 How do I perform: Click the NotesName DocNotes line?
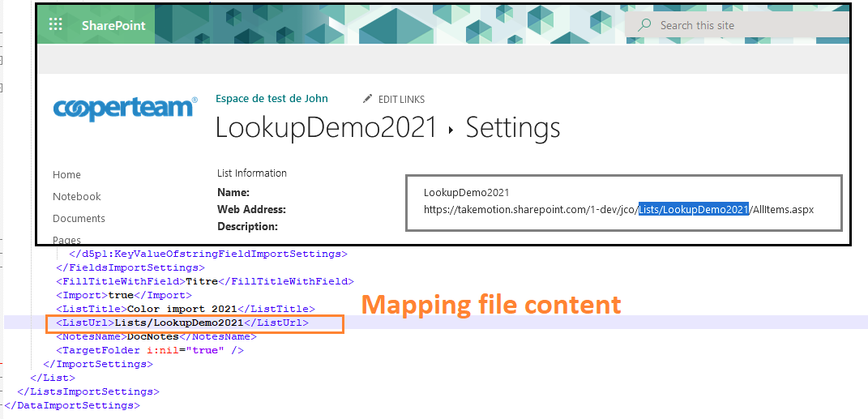[x=156, y=336]
